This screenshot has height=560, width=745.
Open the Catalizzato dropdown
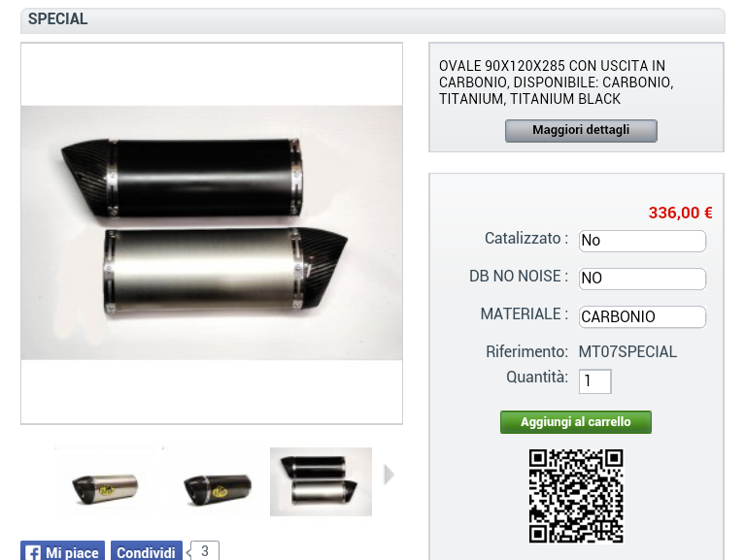pyautogui.click(x=642, y=241)
